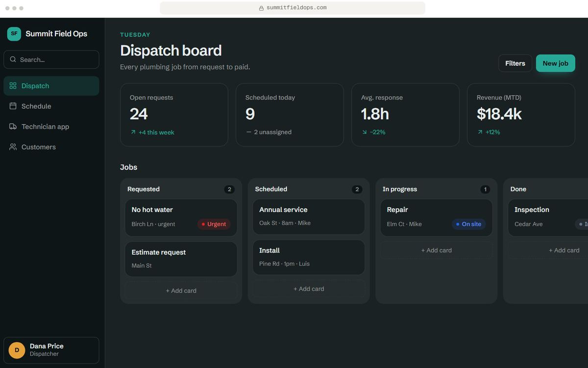The image size is (588, 368).
Task: Click the Main St text
Action: coord(142,266)
